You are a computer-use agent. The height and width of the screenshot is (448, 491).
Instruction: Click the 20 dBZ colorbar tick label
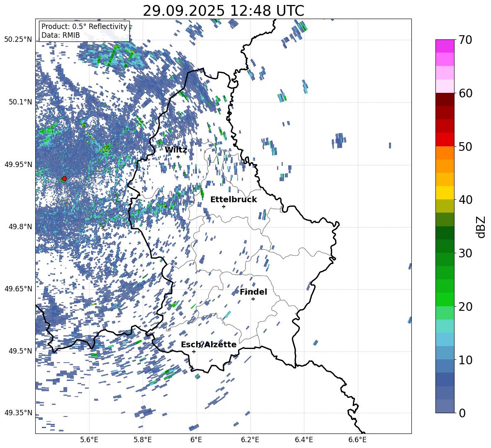[x=466, y=306]
